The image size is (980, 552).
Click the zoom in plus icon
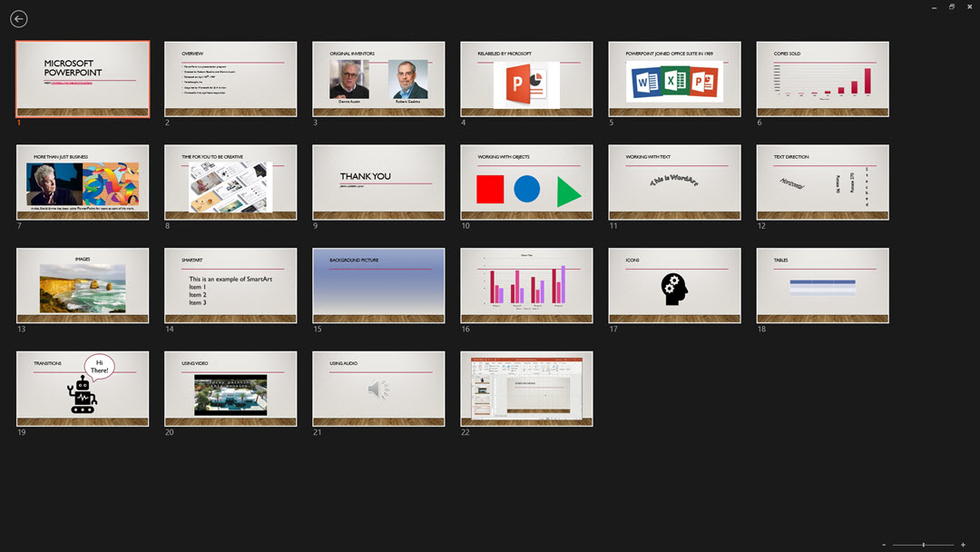[x=963, y=544]
